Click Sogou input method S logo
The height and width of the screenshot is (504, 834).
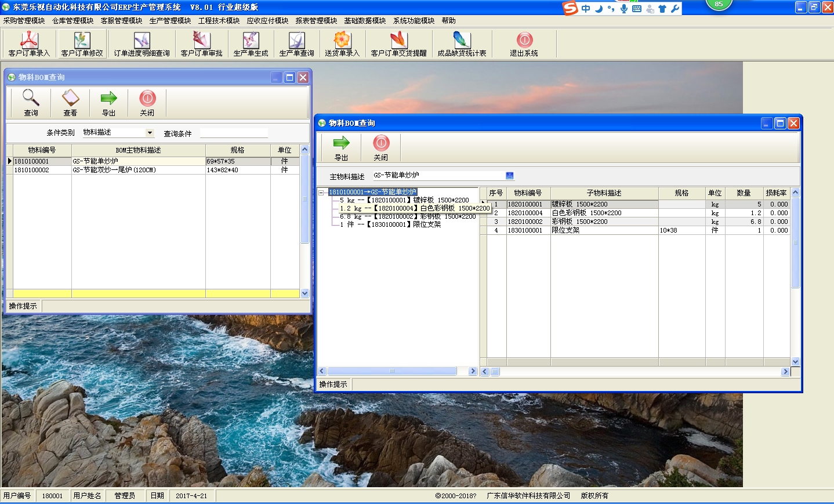[x=571, y=8]
